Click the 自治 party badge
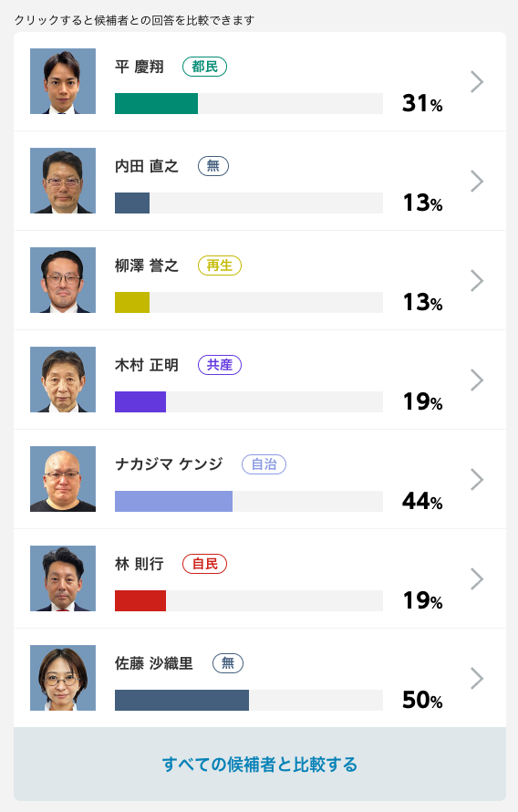 pos(264,464)
